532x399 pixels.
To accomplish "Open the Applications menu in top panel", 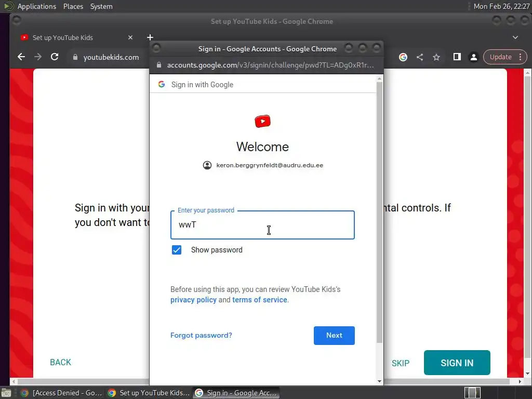I will (x=37, y=6).
